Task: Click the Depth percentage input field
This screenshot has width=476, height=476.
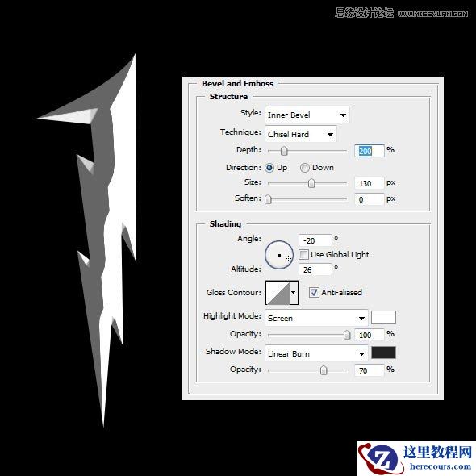Action: [370, 151]
